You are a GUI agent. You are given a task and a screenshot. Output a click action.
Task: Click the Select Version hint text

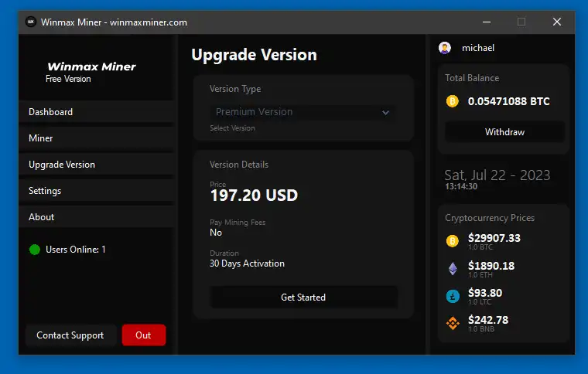[x=233, y=128]
